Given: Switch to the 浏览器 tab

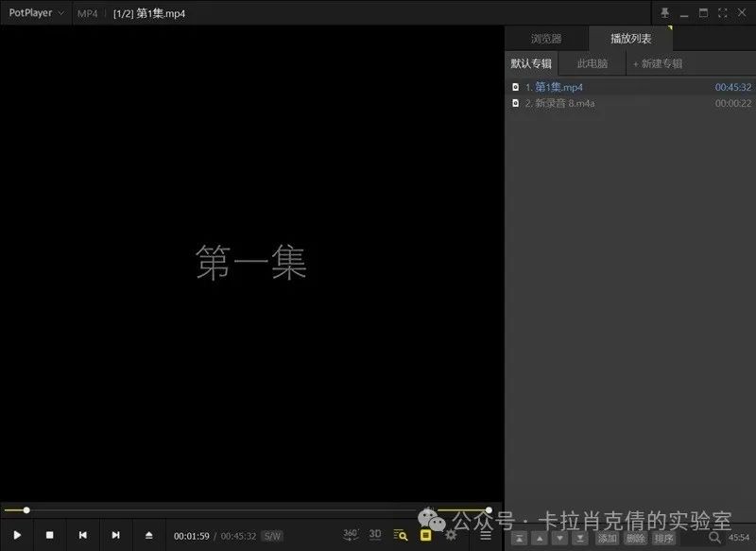Looking at the screenshot, I should tap(545, 39).
